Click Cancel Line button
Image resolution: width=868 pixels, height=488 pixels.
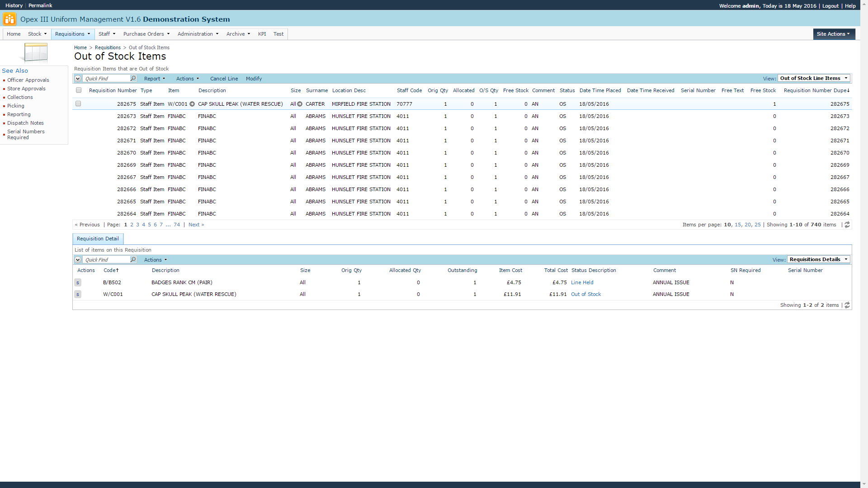pyautogui.click(x=224, y=79)
